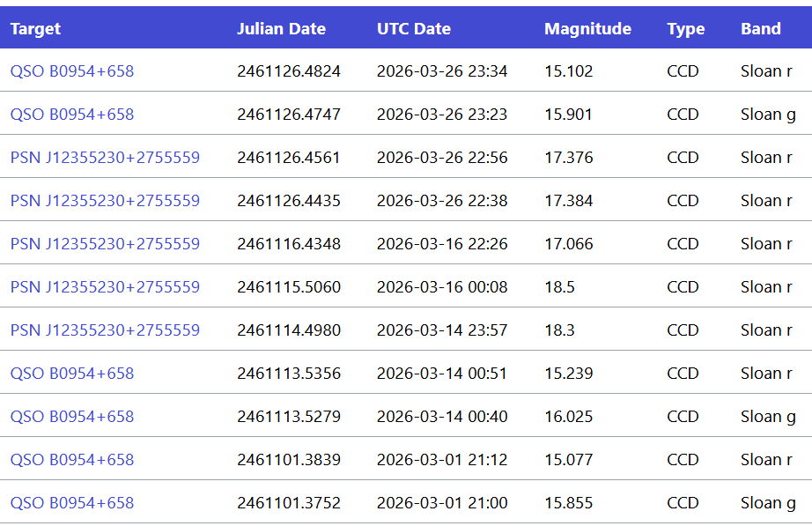Sort table by the Target column header
The image size is (812, 526).
[x=34, y=29]
